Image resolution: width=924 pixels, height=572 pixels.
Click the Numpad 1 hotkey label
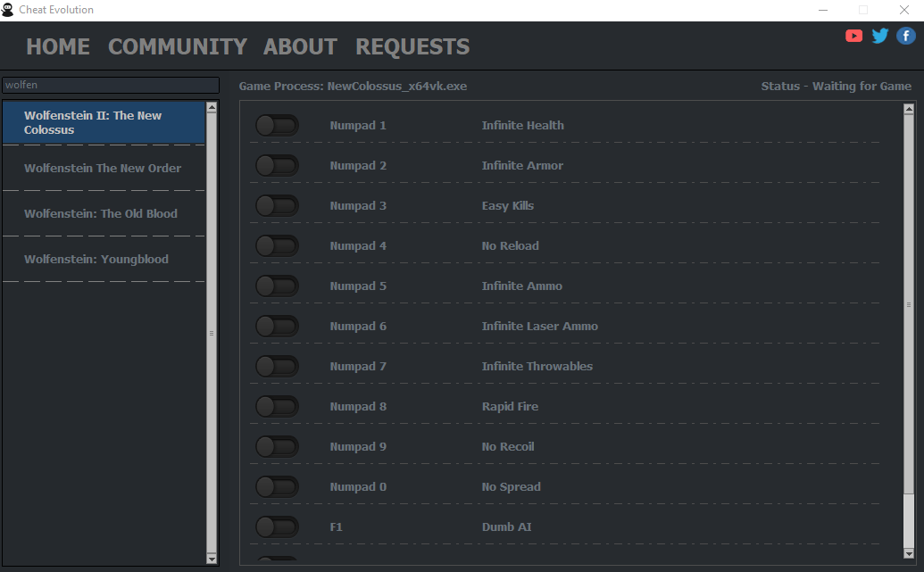pos(358,126)
